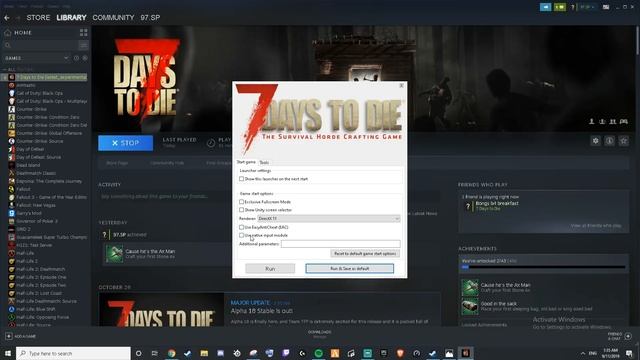Click the Windows Start button
Image resolution: width=640 pixels, height=360 pixels.
point(8,353)
